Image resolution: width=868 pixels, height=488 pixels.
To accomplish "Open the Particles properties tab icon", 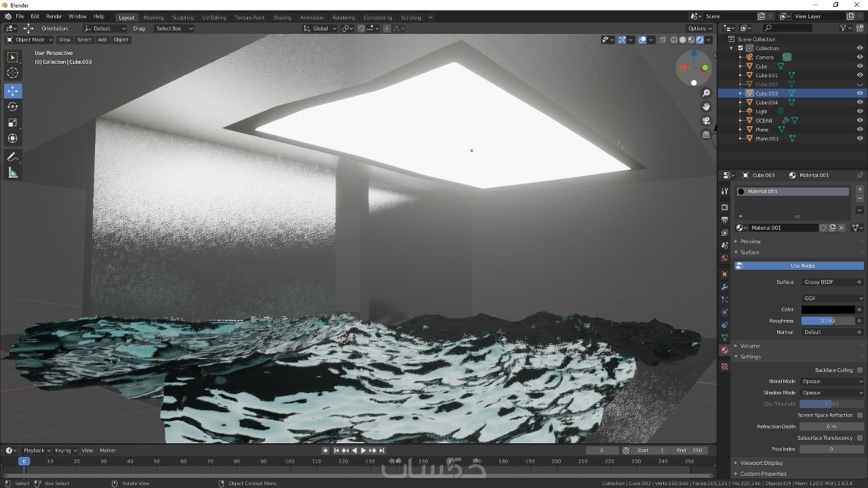I will tap(724, 300).
